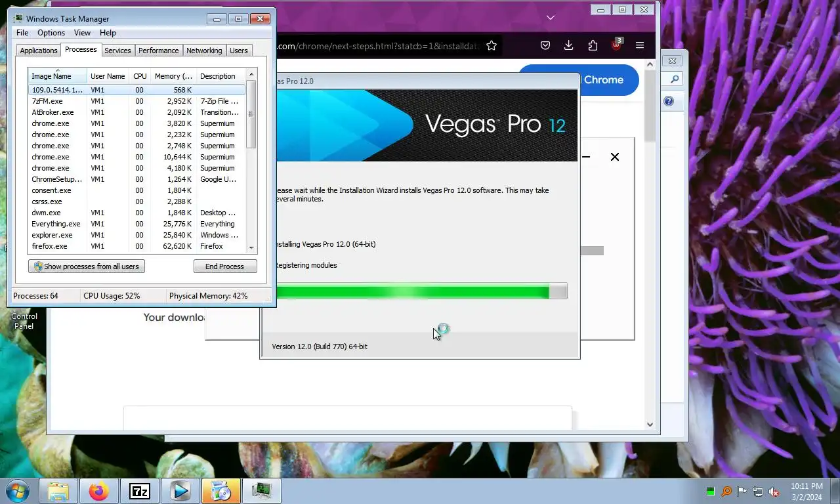Sort processes by Memory column

[173, 76]
